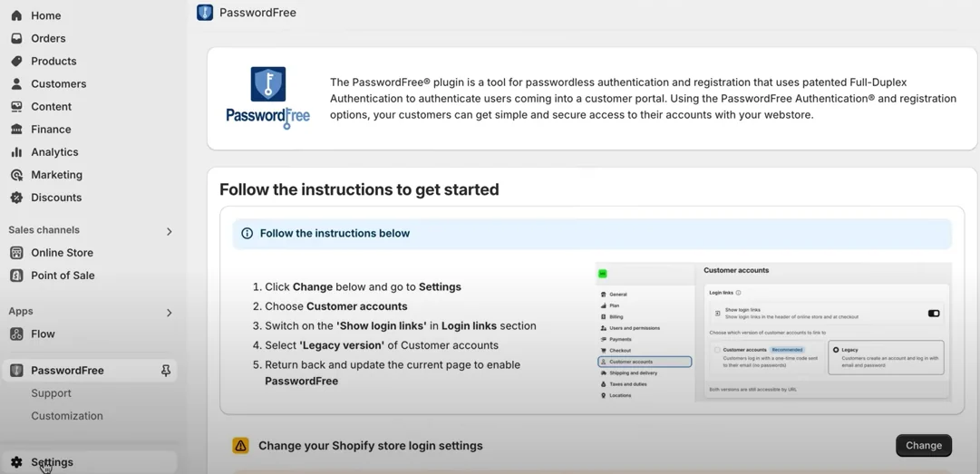Select the PasswordFree app entry
Image resolution: width=980 pixels, height=474 pixels.
point(89,371)
